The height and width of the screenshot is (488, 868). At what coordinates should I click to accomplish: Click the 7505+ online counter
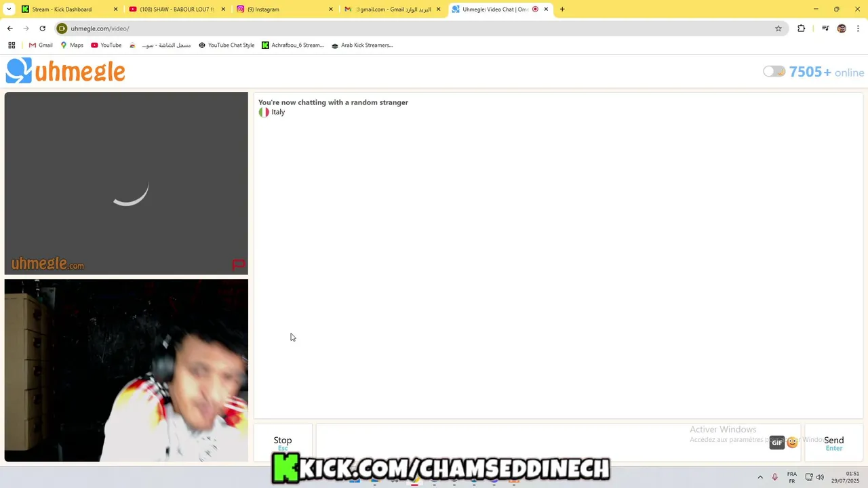827,72
